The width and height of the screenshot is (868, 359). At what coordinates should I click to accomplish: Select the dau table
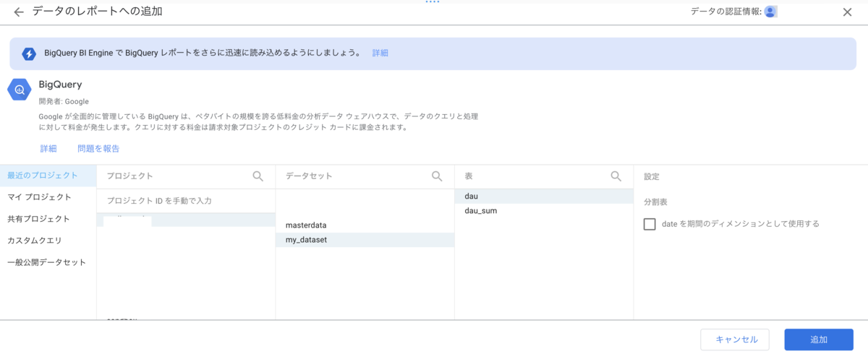[x=544, y=196]
